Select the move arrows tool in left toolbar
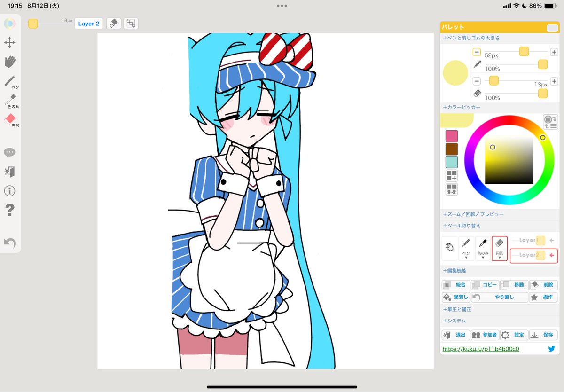Screen dimensions: 564x392 coord(9,43)
